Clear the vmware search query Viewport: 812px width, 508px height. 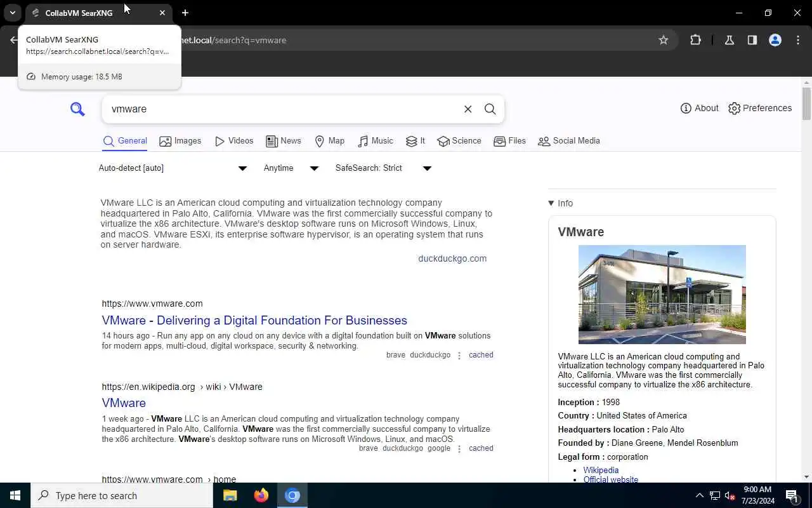pyautogui.click(x=468, y=109)
